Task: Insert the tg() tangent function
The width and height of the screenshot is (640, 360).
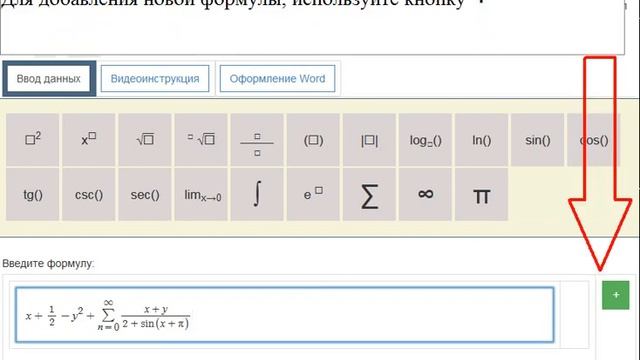Action: pyautogui.click(x=33, y=195)
